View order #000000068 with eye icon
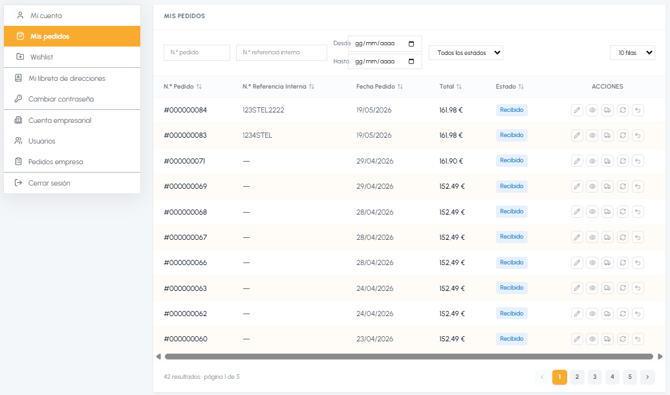This screenshot has height=395, width=670. (592, 212)
